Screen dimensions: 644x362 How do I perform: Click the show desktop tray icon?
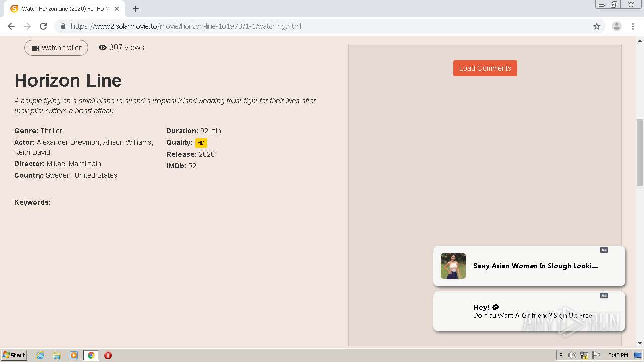point(638,355)
